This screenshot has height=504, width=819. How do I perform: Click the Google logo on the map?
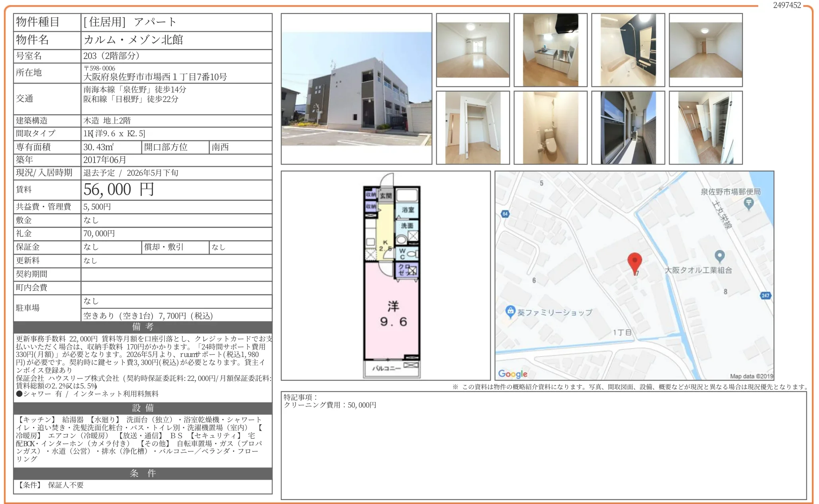point(512,374)
